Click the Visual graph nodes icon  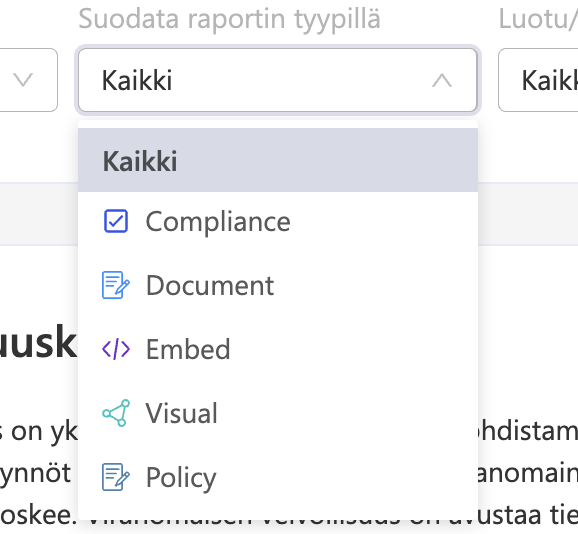116,413
